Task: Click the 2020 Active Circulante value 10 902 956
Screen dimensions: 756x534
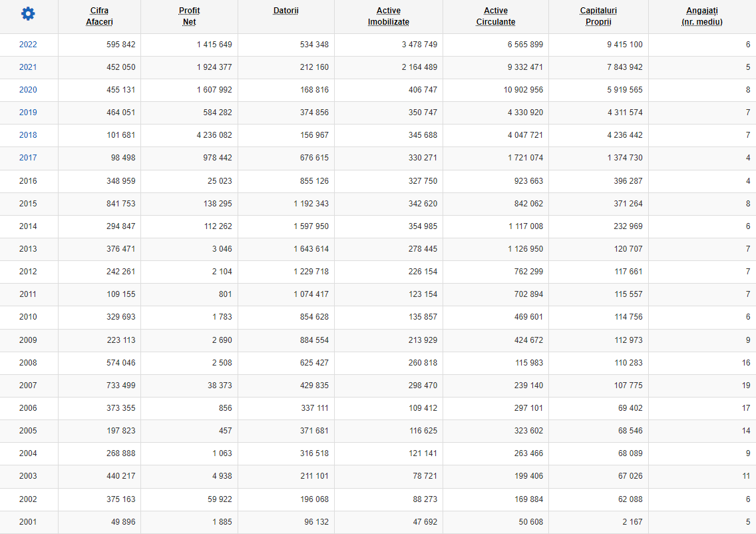Action: (x=523, y=90)
